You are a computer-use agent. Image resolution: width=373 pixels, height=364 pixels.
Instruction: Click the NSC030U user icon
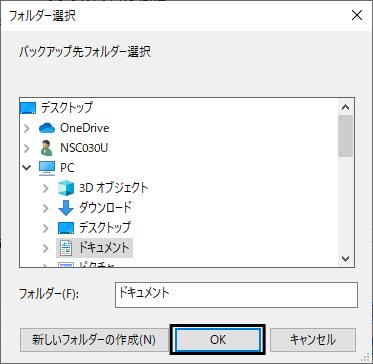(x=47, y=148)
